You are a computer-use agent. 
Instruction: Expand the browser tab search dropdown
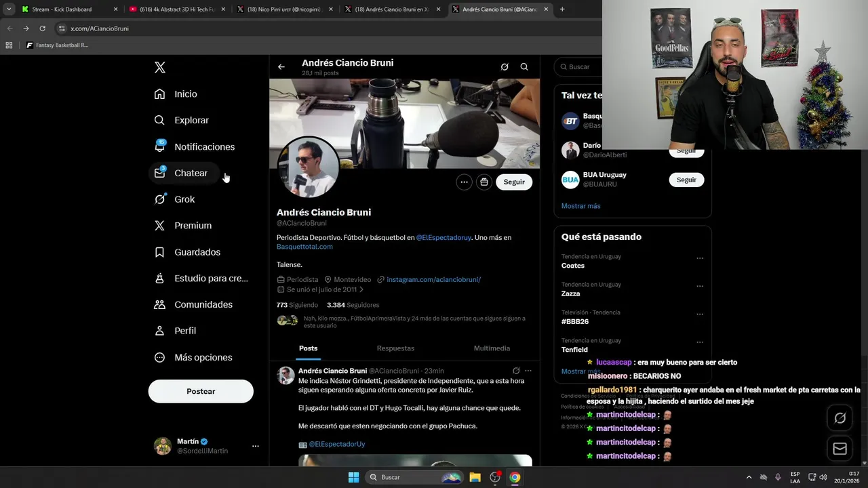pyautogui.click(x=9, y=9)
